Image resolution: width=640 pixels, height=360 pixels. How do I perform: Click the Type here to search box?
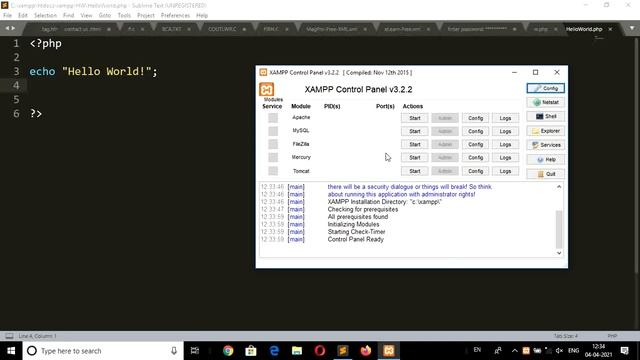coord(104,351)
